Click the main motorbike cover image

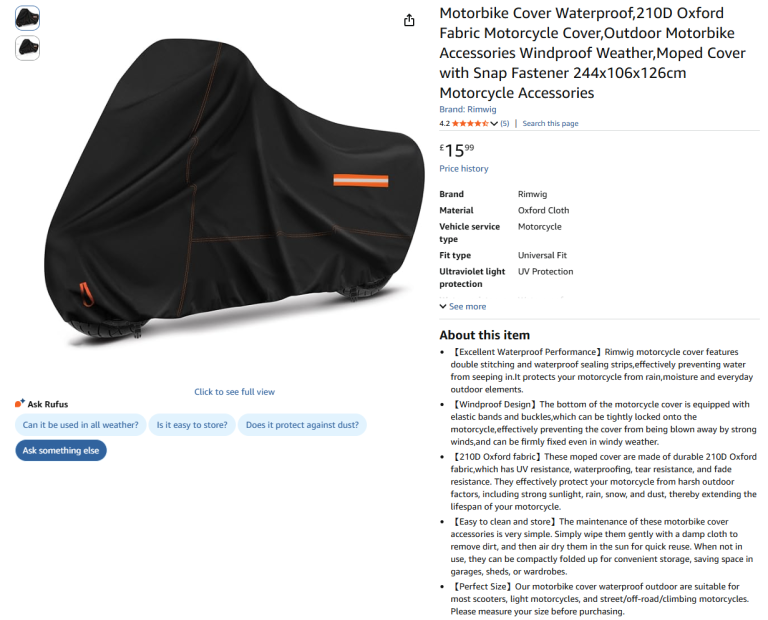(x=235, y=191)
